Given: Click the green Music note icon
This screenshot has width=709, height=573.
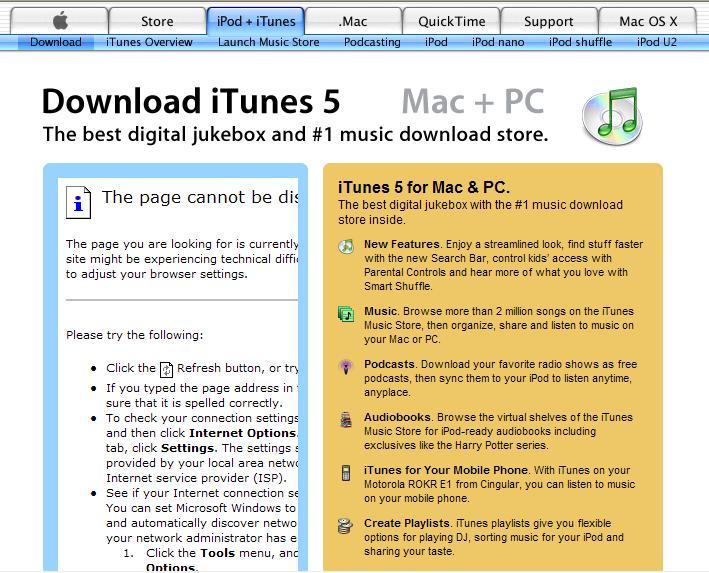Looking at the screenshot, I should 346,314.
